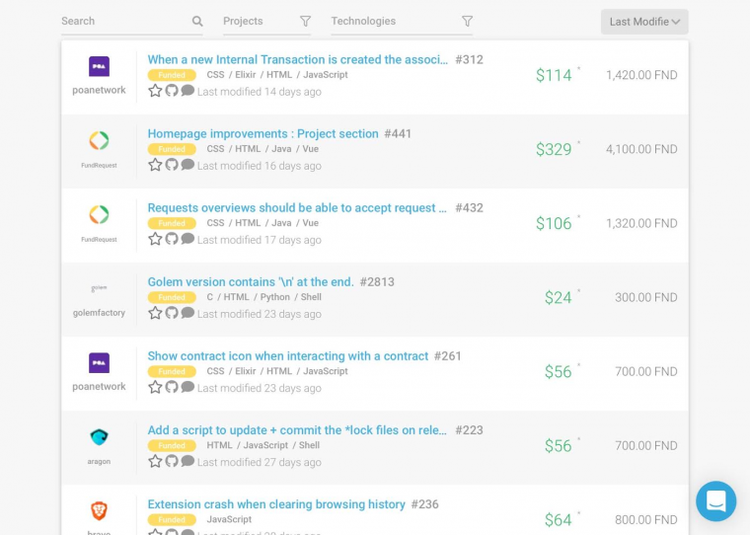This screenshot has height=535, width=750.
Task: Click the aragon project logo
Action: [x=99, y=438]
